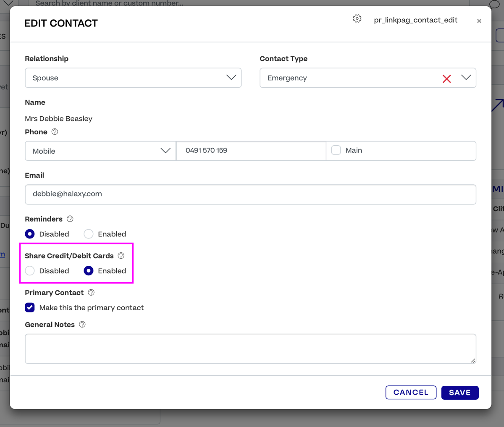Expand the Relationship dropdown showing Spouse
The height and width of the screenshot is (427, 504).
click(x=133, y=78)
